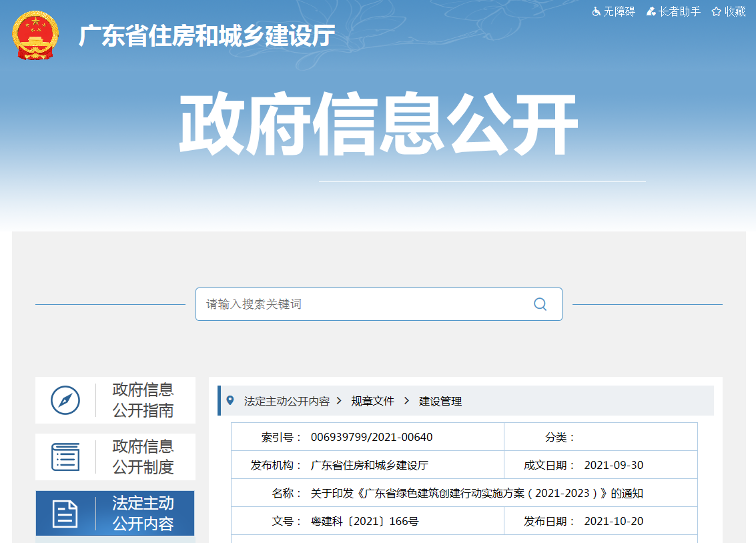Click the favorites star icon

pyautogui.click(x=716, y=12)
